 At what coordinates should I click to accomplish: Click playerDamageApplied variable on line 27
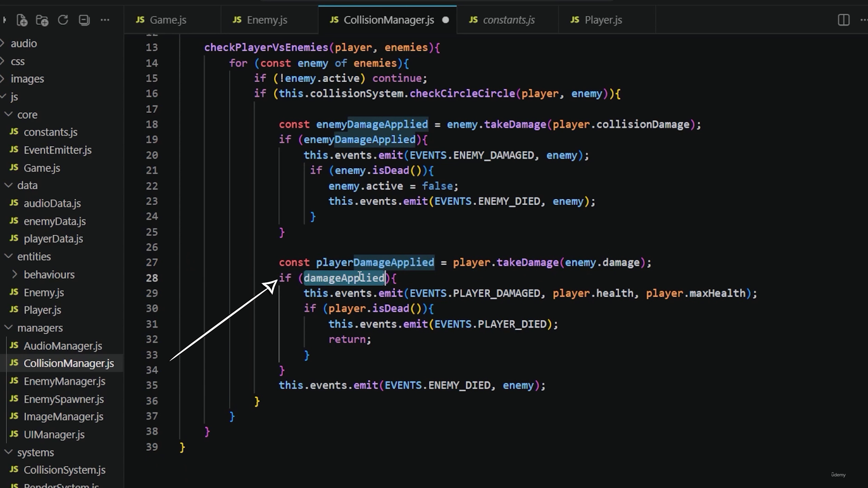tap(375, 263)
